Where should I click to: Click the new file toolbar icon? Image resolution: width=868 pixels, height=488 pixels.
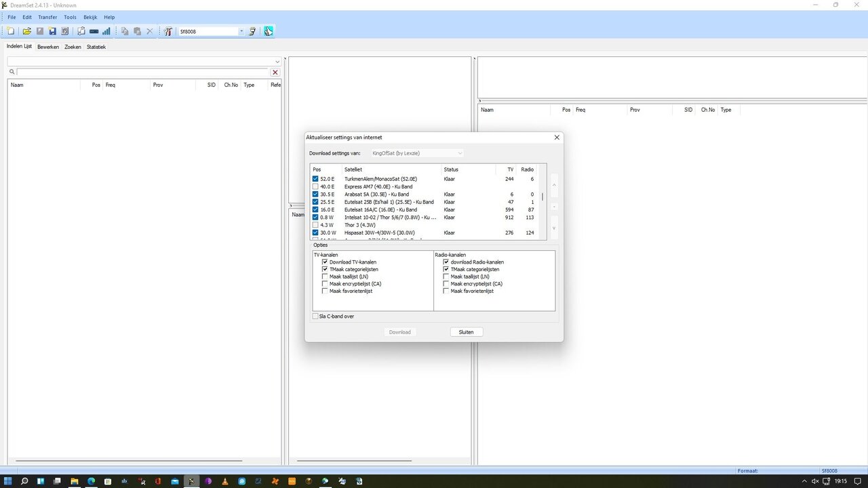click(x=11, y=31)
